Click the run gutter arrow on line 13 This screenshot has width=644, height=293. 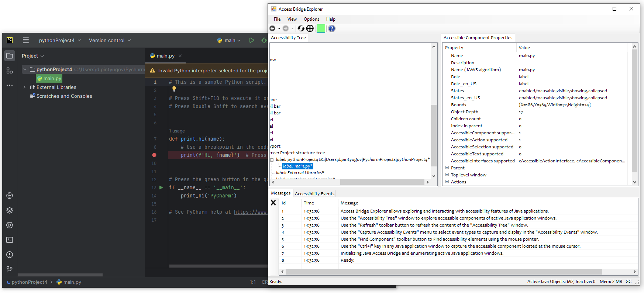coord(161,187)
